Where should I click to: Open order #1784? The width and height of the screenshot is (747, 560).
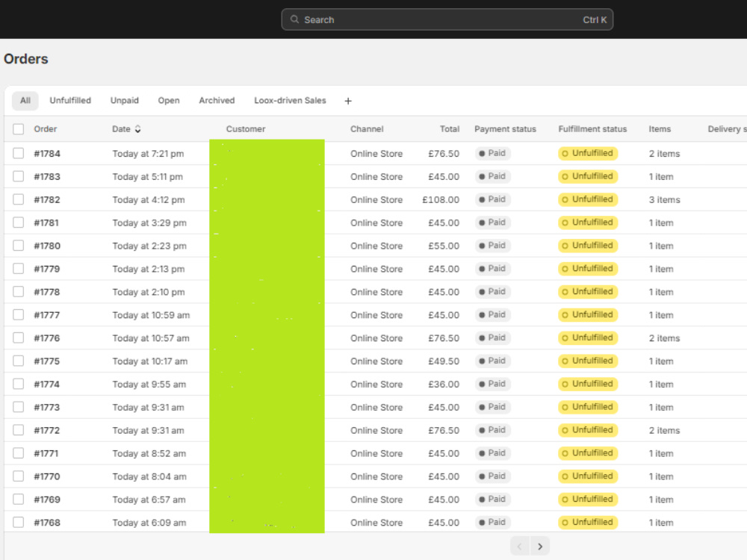click(x=45, y=153)
